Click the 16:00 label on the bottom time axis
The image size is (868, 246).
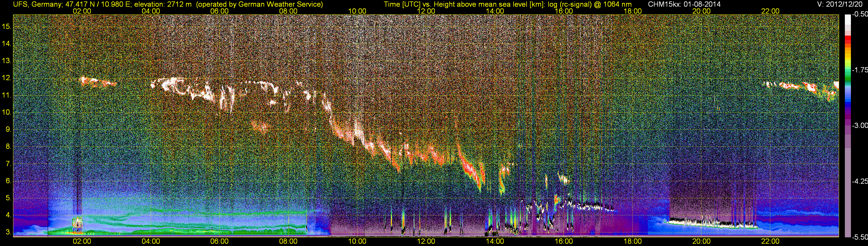coord(564,241)
